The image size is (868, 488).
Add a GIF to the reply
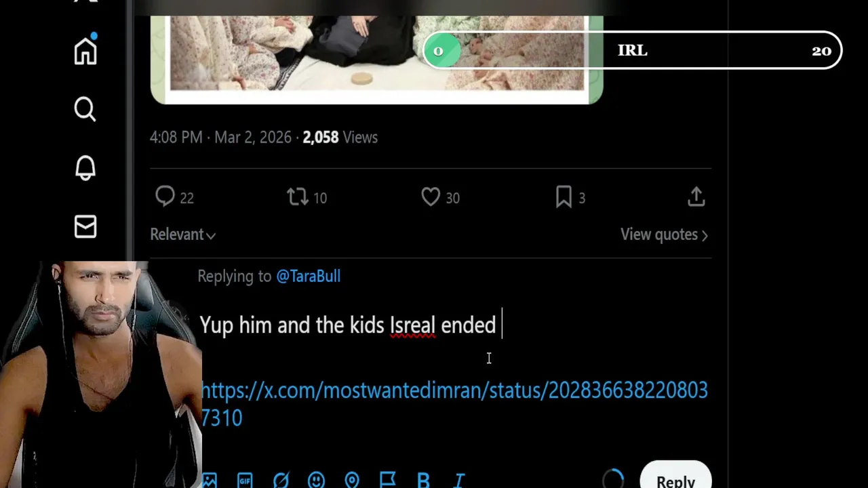[245, 481]
